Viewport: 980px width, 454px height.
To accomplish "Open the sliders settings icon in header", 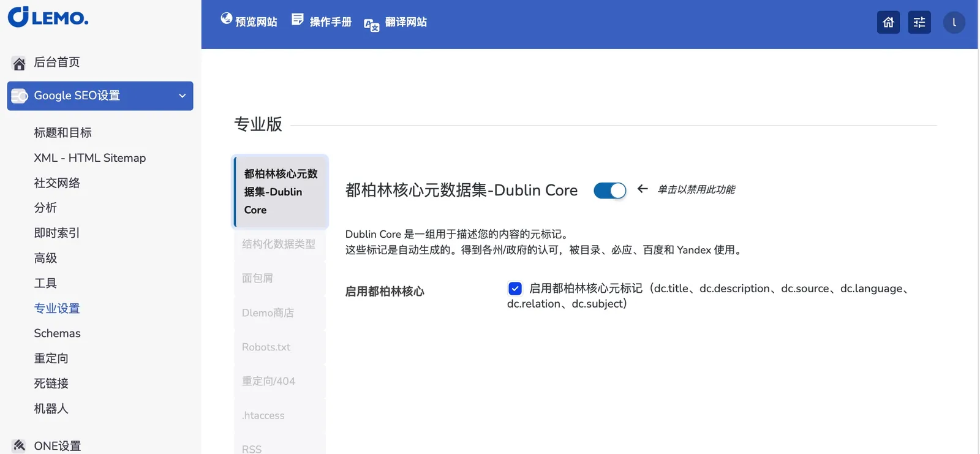I will (x=919, y=23).
